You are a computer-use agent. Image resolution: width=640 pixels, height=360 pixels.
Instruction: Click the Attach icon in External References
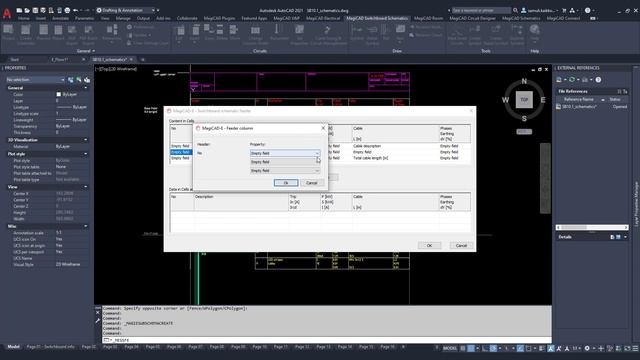559,80
